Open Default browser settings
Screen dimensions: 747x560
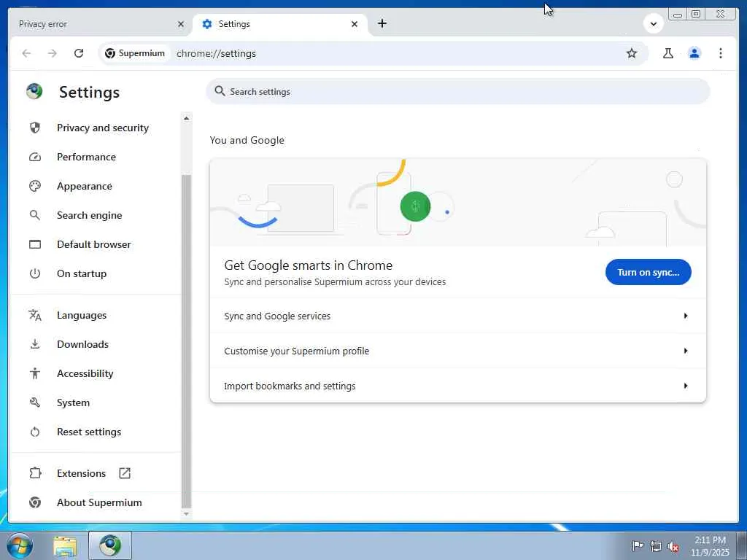click(94, 244)
